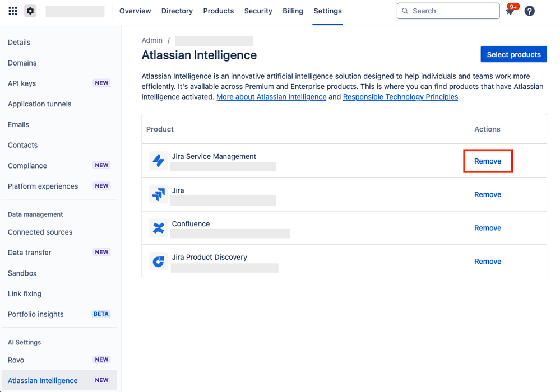Image resolution: width=560 pixels, height=392 pixels.
Task: Click Remove for Jira Product Discovery
Action: [x=488, y=262]
